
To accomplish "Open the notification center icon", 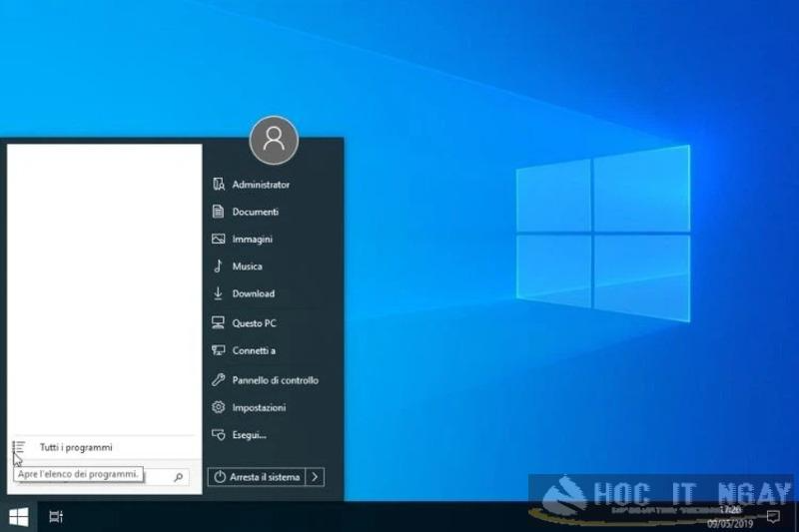I will tap(773, 517).
